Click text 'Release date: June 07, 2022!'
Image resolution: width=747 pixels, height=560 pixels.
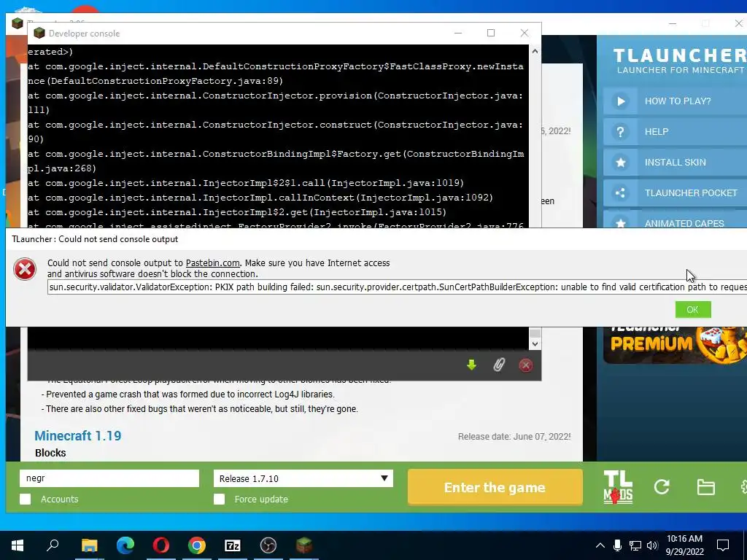(514, 437)
